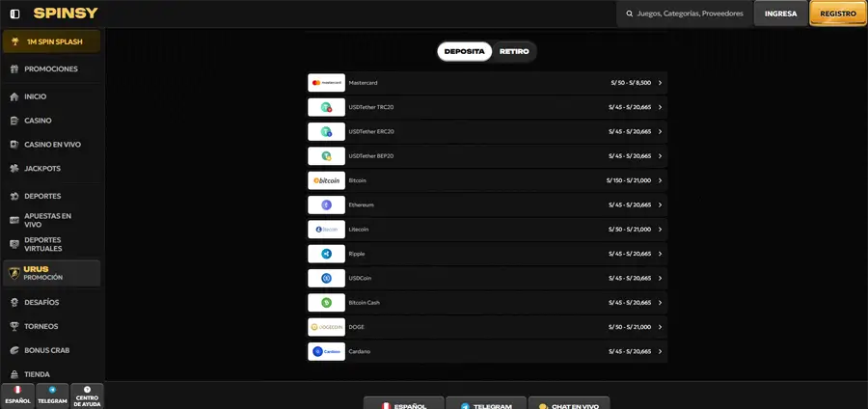Viewport: 868px width, 409px height.
Task: Open Torneos sidebar label
Action: pos(41,327)
